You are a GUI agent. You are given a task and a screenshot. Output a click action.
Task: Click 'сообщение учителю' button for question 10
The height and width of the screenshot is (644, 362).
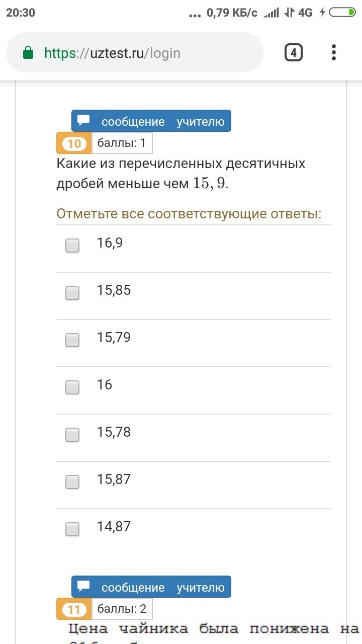pos(151,121)
